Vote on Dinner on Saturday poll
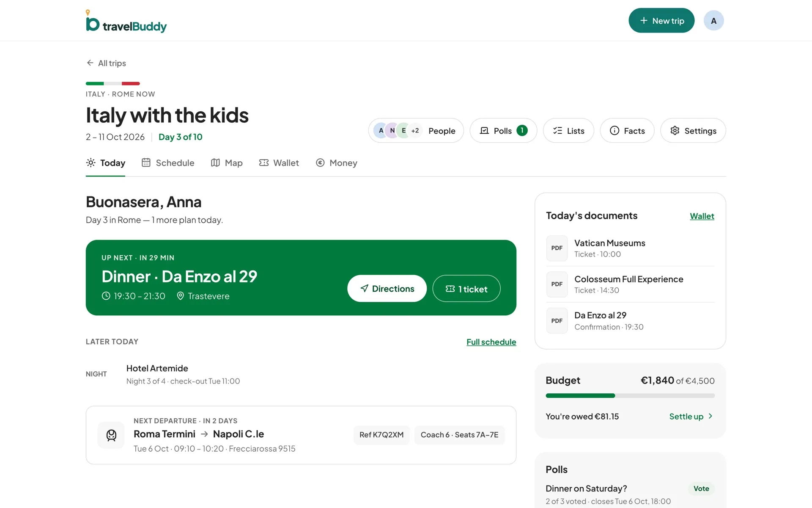812x508 pixels. pyautogui.click(x=701, y=489)
